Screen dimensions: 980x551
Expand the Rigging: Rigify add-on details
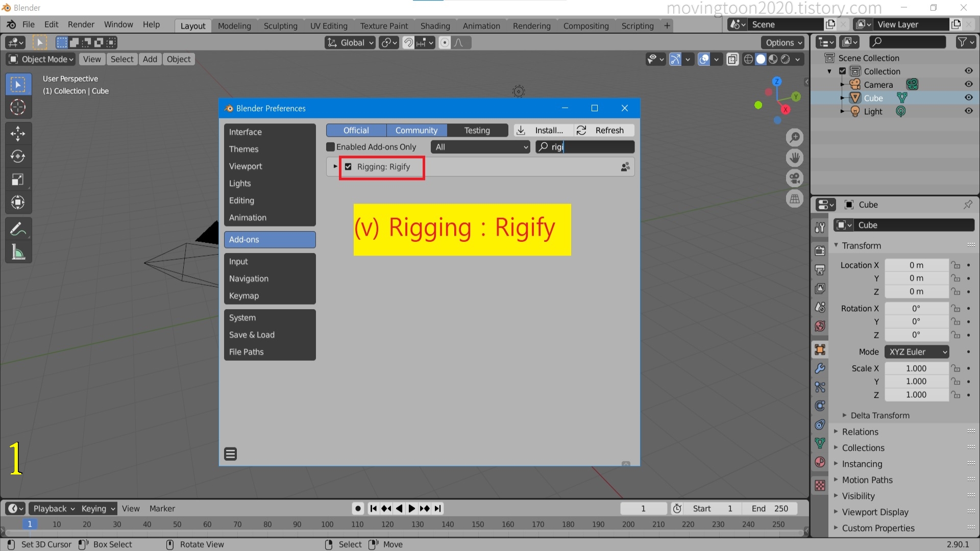(335, 166)
